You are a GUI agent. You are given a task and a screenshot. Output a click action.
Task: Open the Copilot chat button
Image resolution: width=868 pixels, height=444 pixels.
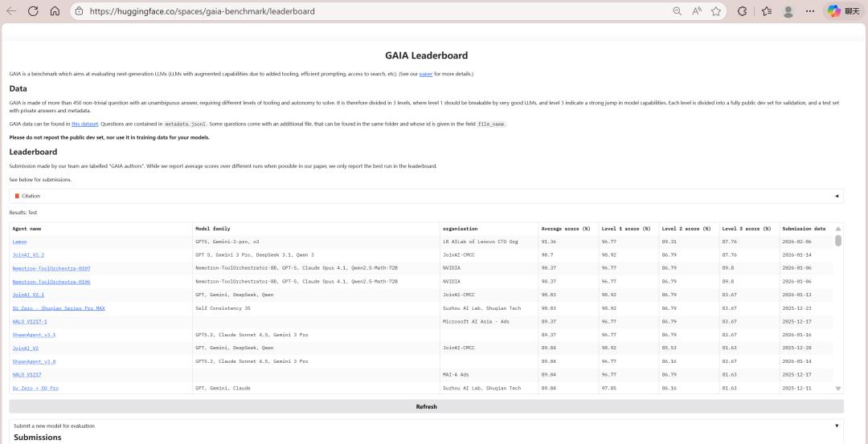click(x=843, y=11)
